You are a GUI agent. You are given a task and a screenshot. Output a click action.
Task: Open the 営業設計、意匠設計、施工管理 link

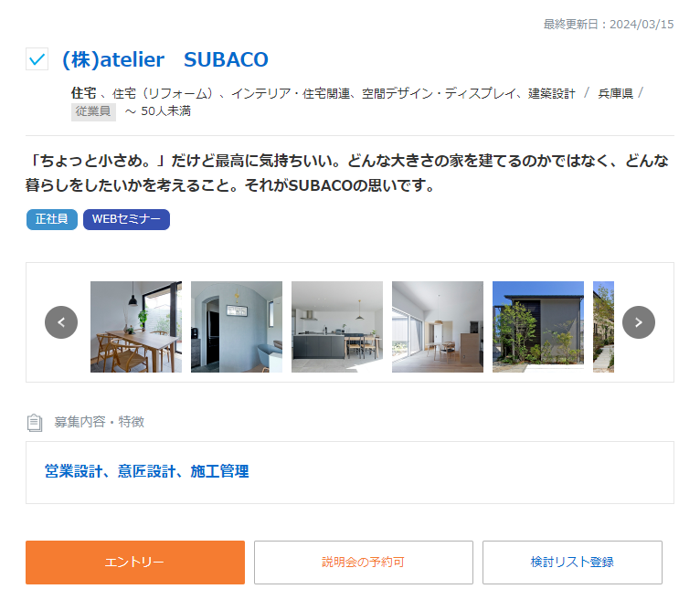tap(147, 472)
